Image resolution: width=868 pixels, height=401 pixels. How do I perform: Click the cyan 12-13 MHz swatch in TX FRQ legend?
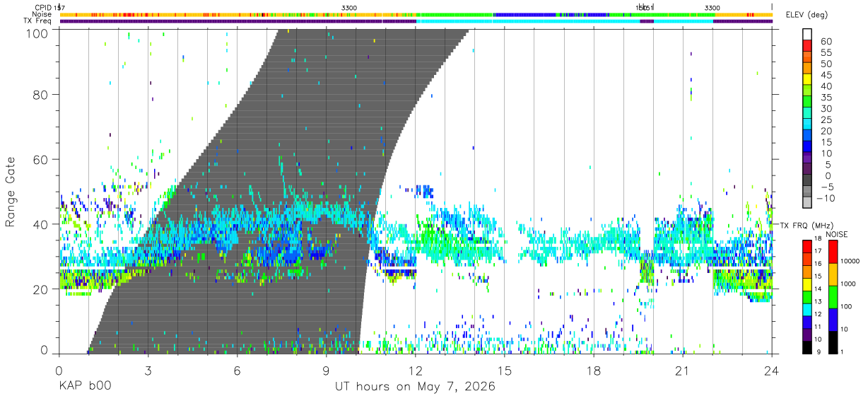pyautogui.click(x=807, y=309)
